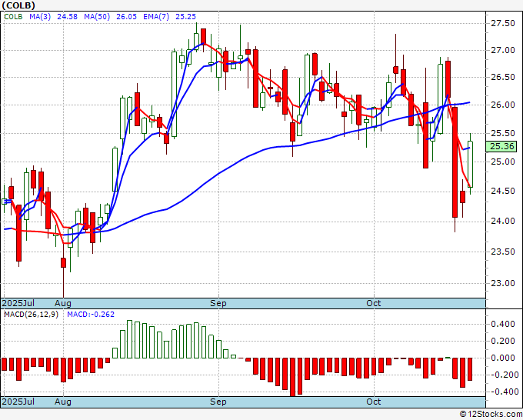Click the 24.50 price axis label
Viewport: 523px width, 420px height.
tap(503, 192)
